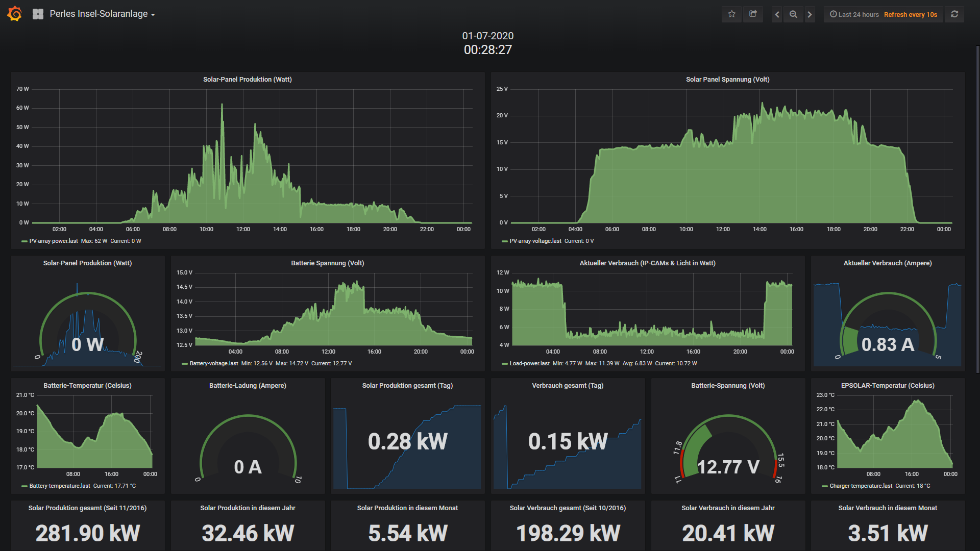Click the Load-power.last legend label
This screenshot has height=551, width=980.
tap(529, 363)
